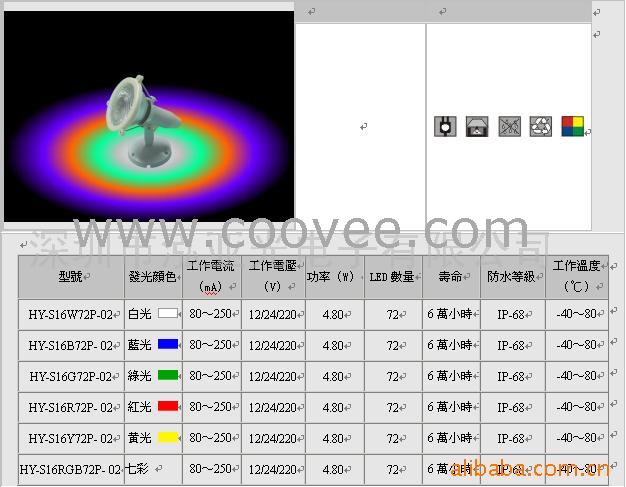Click the recycling symbol icon
626x487 pixels.
click(x=541, y=127)
